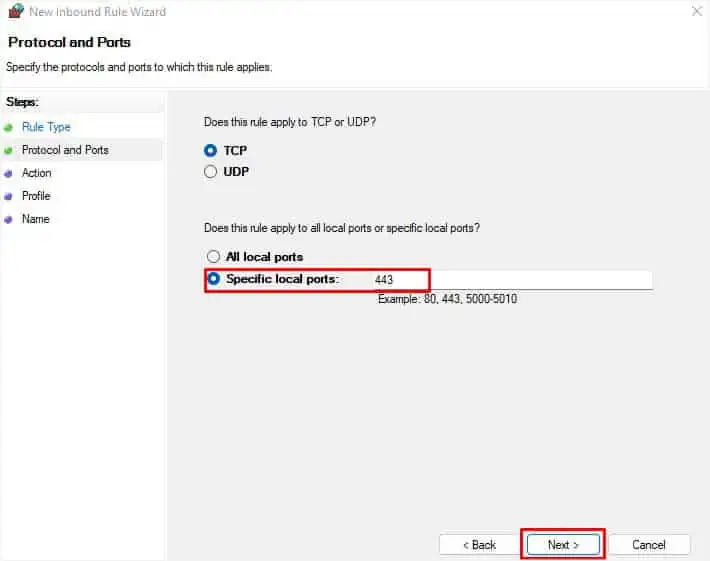Click green bullet beside Protocol and Ports step

click(9, 151)
